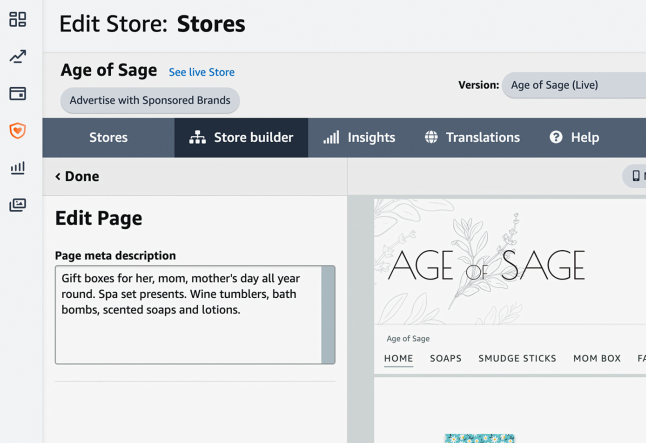Click the signal bars icon beside Insights
This screenshot has height=443, width=646.
pos(331,137)
